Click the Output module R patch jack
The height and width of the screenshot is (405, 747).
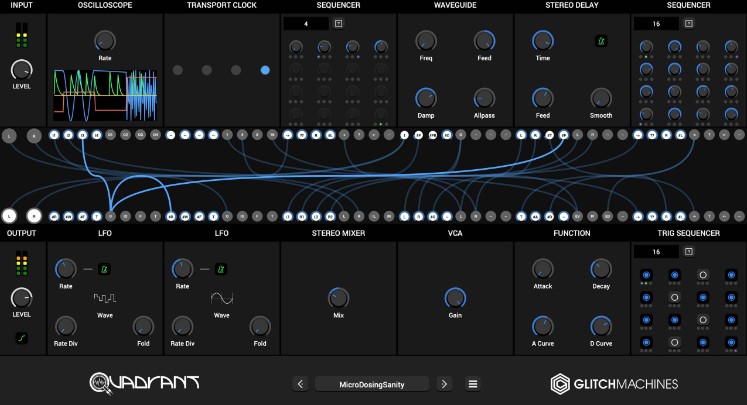pyautogui.click(x=34, y=216)
